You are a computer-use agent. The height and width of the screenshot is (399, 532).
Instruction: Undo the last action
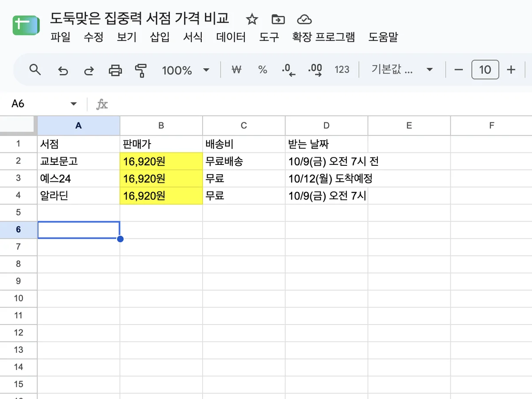pos(63,70)
